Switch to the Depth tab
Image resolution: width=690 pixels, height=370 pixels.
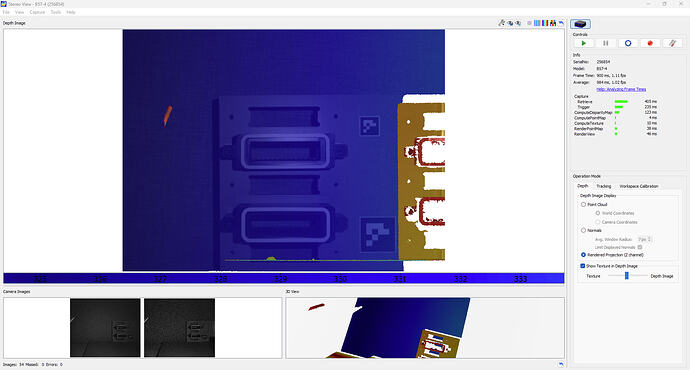[x=583, y=186]
